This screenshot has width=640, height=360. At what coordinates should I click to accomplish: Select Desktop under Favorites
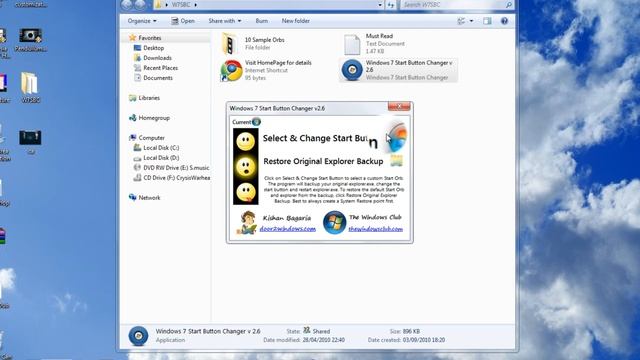[x=153, y=48]
